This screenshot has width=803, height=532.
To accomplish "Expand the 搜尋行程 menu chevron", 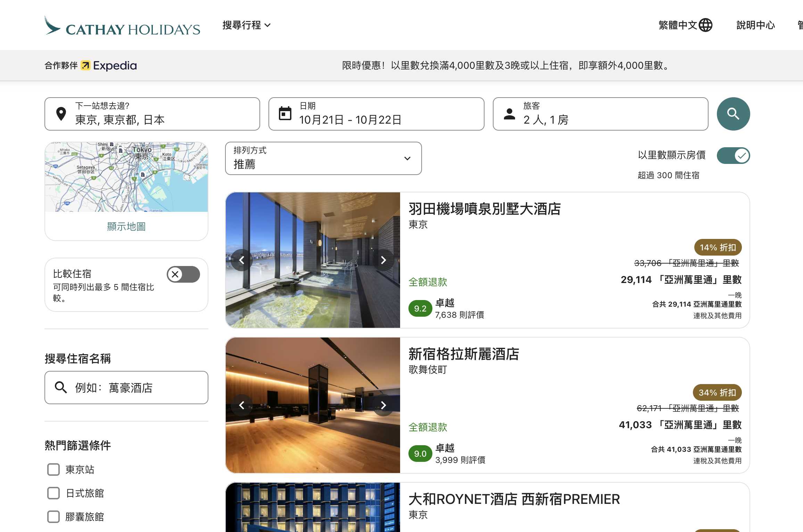I will [x=267, y=25].
